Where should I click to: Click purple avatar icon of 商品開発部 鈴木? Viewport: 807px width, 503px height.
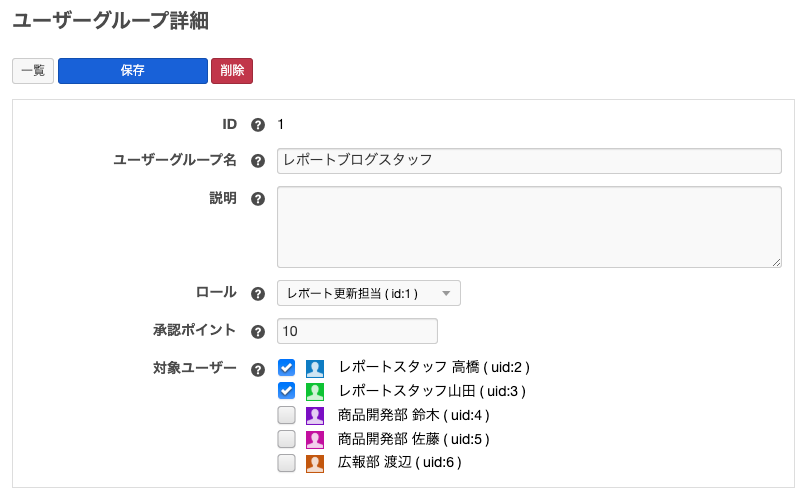tap(315, 415)
